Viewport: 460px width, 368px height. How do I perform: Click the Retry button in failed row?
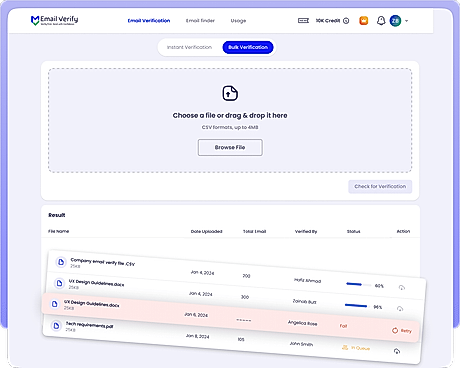(x=402, y=330)
